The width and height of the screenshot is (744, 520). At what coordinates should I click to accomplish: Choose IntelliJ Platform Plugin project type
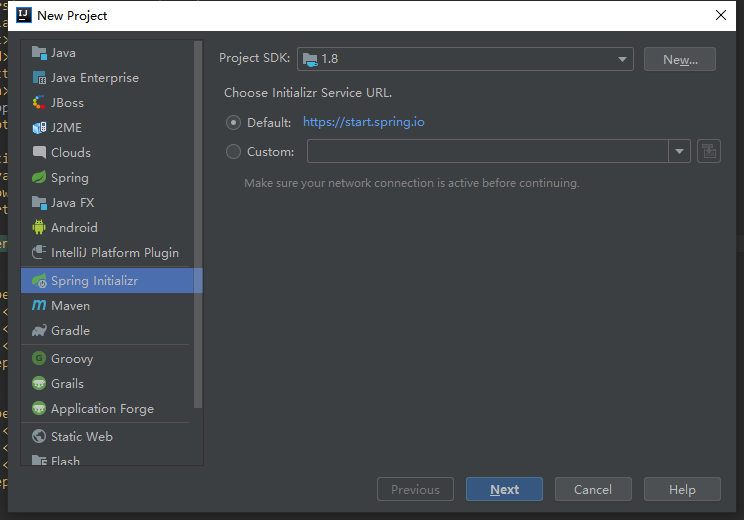(x=114, y=253)
